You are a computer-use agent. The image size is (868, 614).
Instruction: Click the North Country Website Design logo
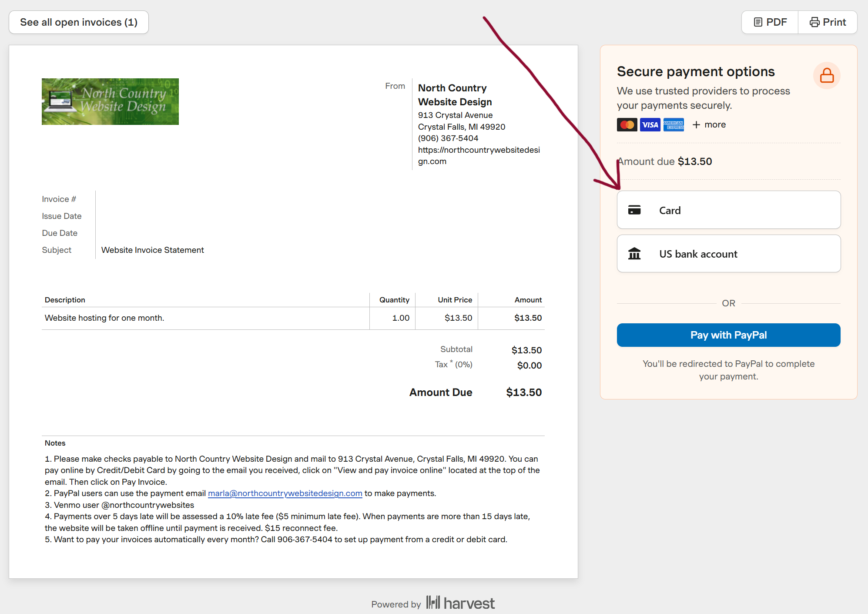tap(110, 101)
